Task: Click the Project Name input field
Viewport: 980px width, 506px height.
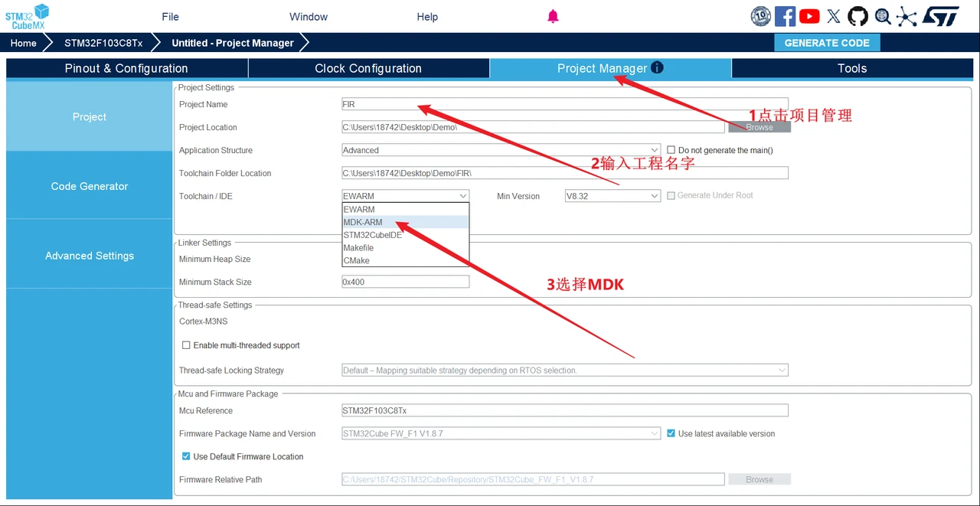Action: tap(565, 104)
